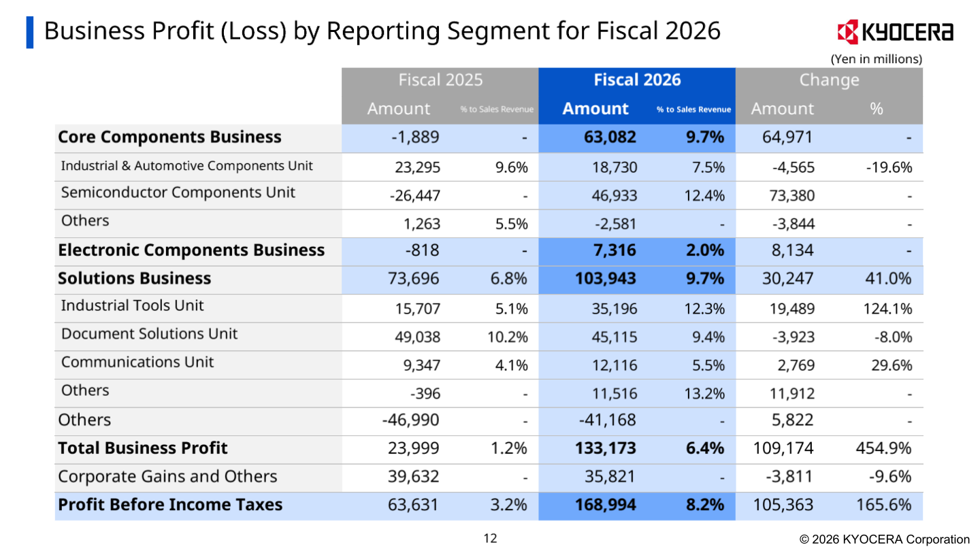Click the value 45,115
Viewport: 980px width, 551px height.
click(x=614, y=337)
